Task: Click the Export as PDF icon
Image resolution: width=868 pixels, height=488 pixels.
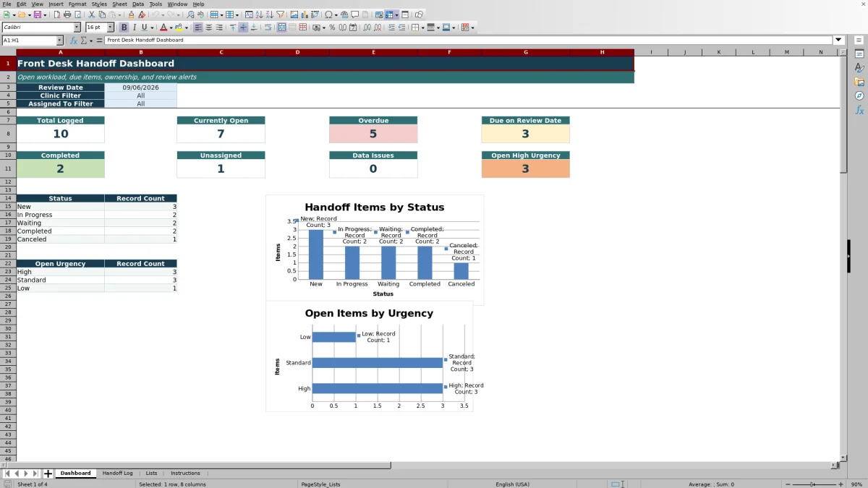Action: [x=56, y=14]
